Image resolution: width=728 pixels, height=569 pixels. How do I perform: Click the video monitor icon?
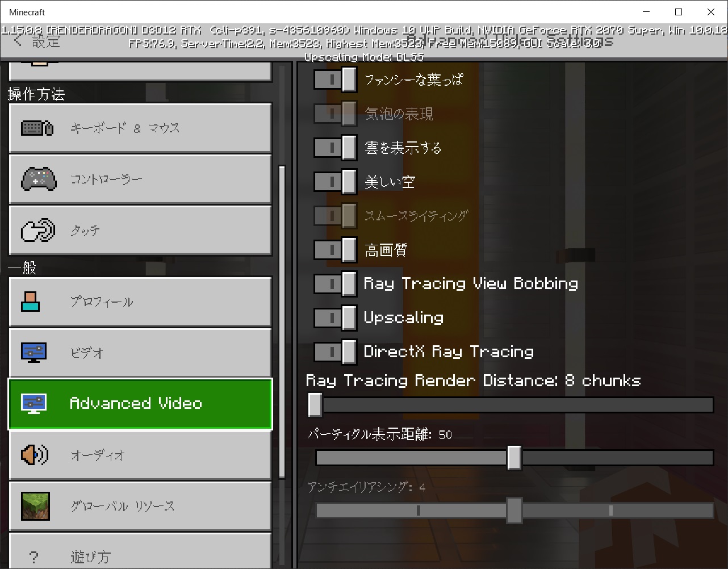click(x=34, y=352)
